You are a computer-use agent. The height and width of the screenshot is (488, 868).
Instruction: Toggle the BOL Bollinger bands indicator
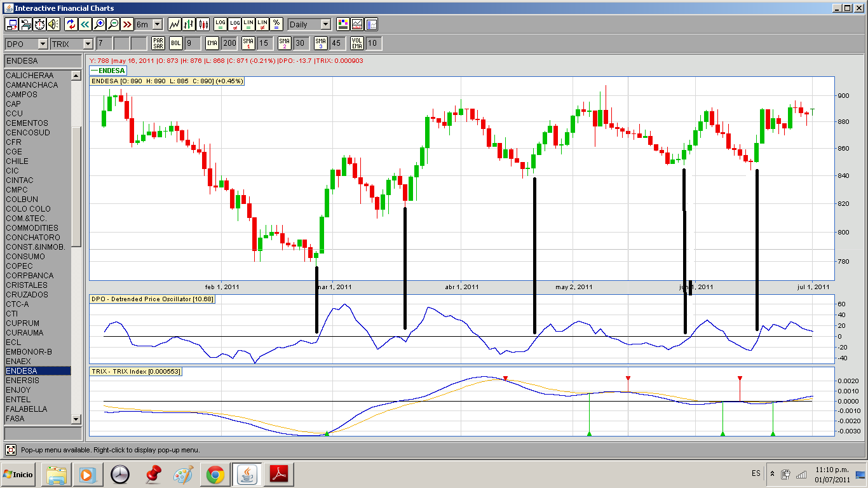click(176, 43)
